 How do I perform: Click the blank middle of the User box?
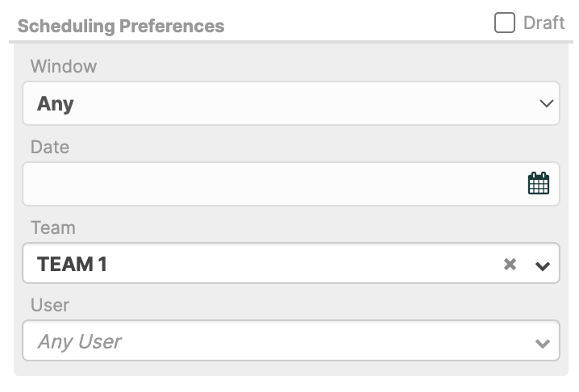point(325,340)
